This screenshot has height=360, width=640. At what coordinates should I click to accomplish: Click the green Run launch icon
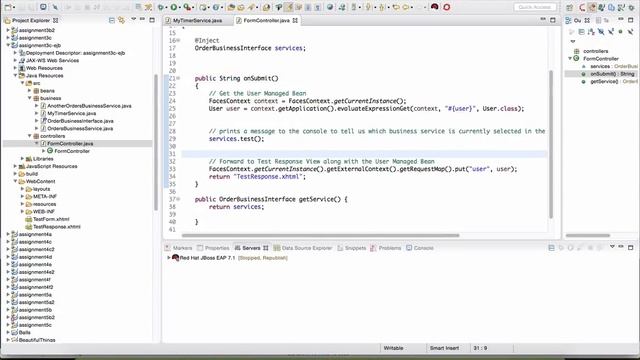point(174,7)
